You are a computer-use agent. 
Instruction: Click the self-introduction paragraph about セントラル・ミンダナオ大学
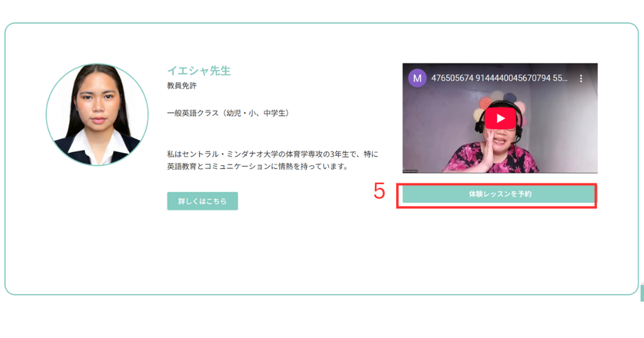pyautogui.click(x=273, y=160)
